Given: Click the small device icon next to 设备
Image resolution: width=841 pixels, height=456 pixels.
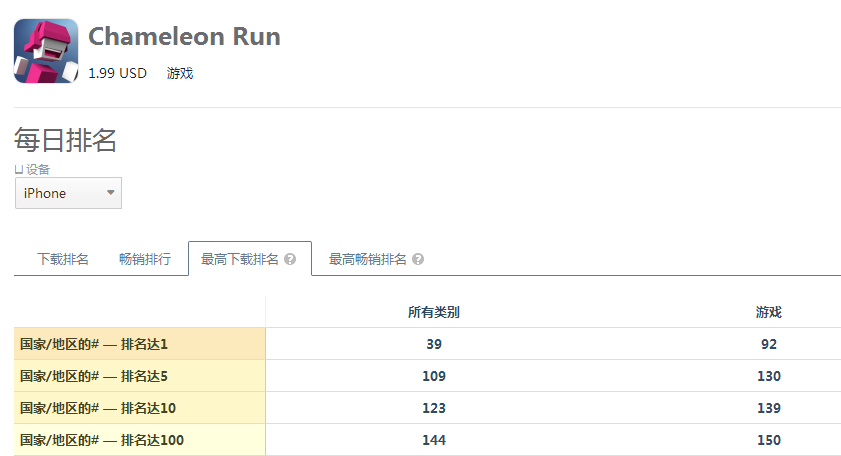Looking at the screenshot, I should coord(19,170).
